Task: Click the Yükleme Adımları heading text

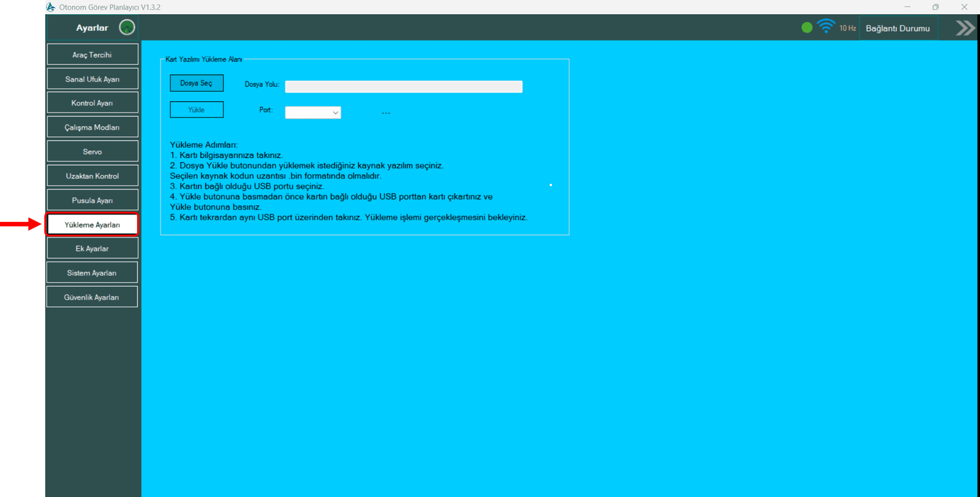Action: coord(204,145)
